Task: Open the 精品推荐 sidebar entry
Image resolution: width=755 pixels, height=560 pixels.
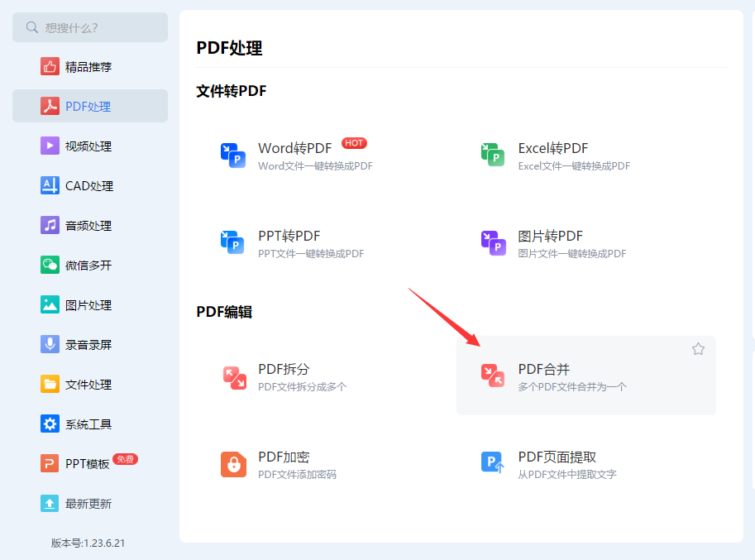Action: click(88, 67)
